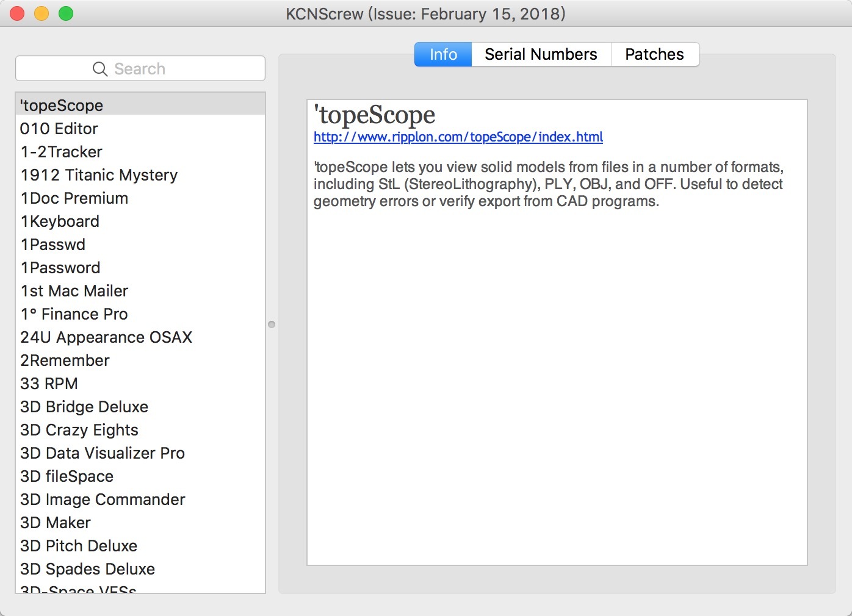
Task: Click the split view divider handle
Action: click(272, 324)
